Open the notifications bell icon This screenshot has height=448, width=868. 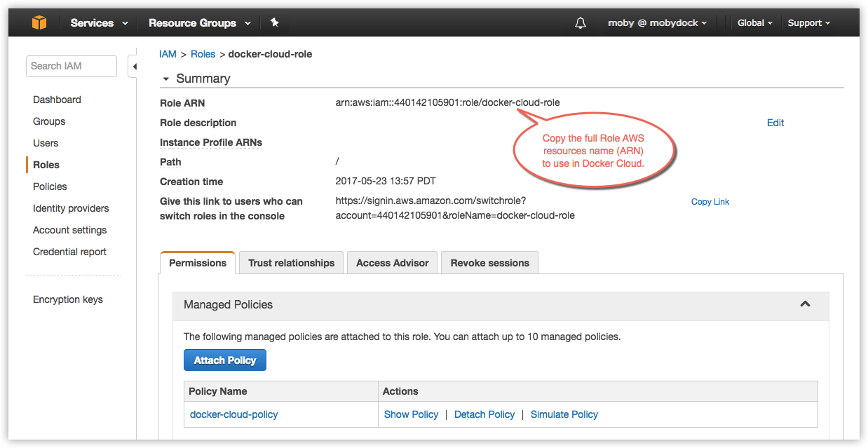(x=580, y=23)
